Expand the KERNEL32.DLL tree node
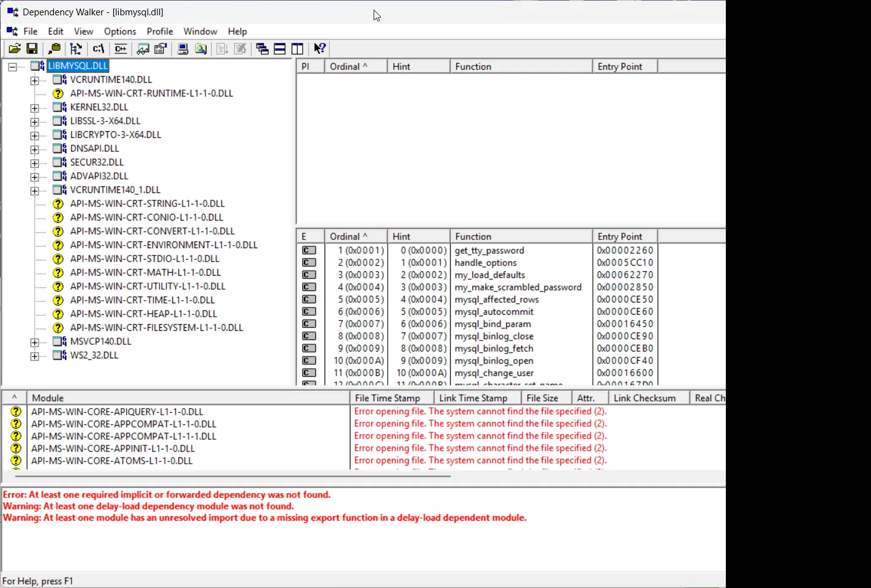The image size is (871, 588). click(34, 108)
